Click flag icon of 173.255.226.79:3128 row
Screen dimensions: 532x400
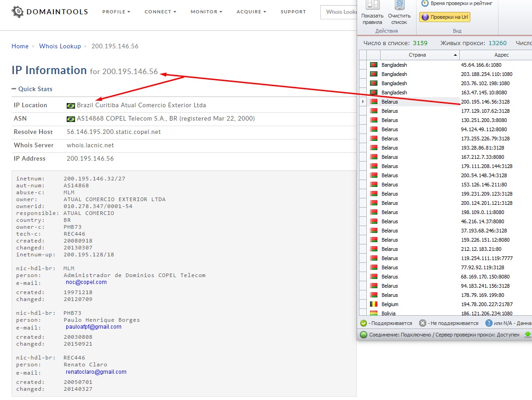click(x=374, y=139)
